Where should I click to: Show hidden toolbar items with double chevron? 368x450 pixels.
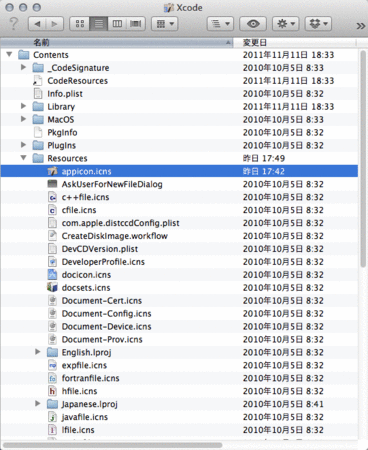[x=360, y=26]
